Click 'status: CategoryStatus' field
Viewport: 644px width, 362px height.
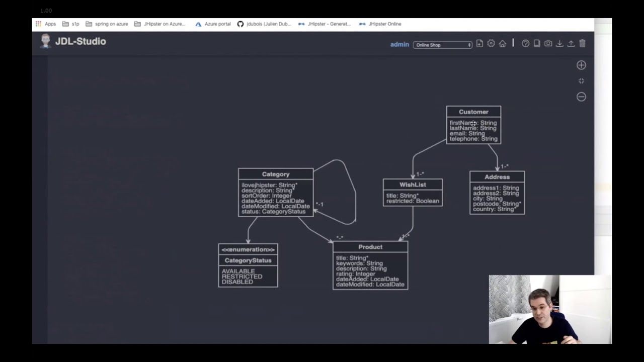pyautogui.click(x=273, y=212)
